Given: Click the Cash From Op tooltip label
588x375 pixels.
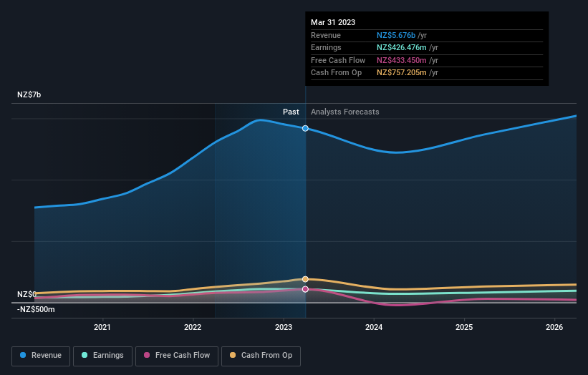Looking at the screenshot, I should click(x=337, y=73).
